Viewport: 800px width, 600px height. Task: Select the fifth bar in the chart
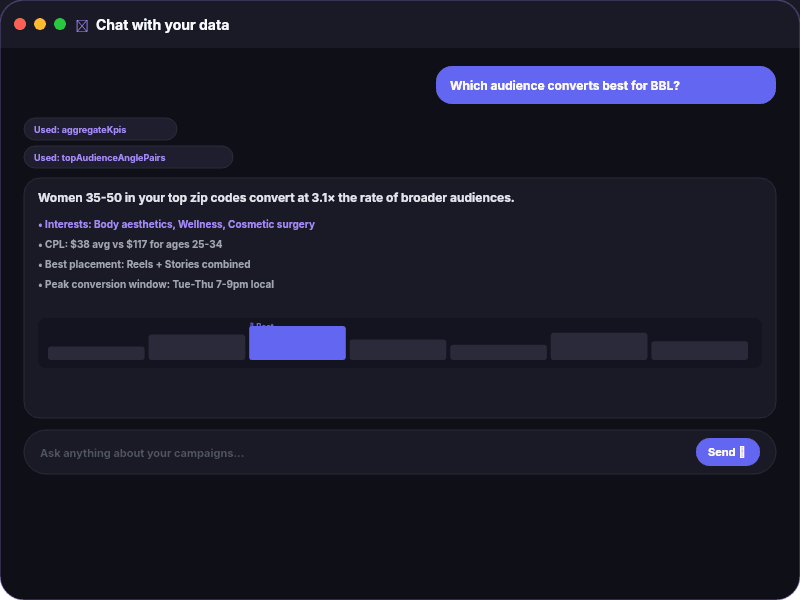498,352
